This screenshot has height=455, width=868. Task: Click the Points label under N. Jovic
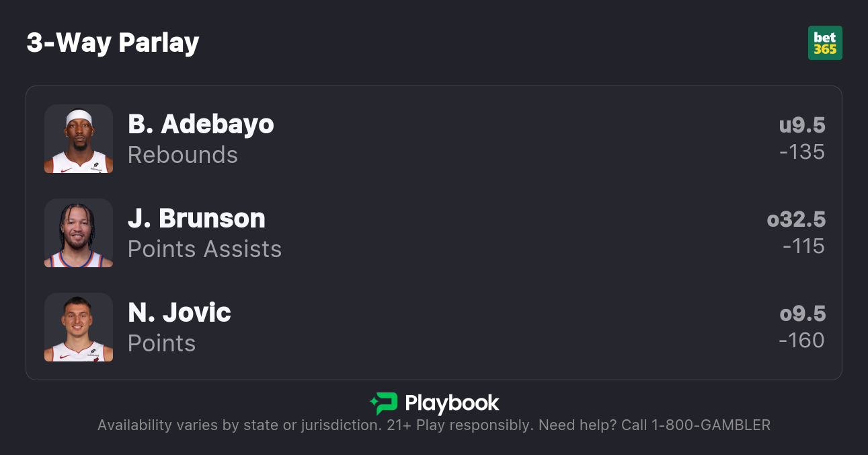coord(161,343)
